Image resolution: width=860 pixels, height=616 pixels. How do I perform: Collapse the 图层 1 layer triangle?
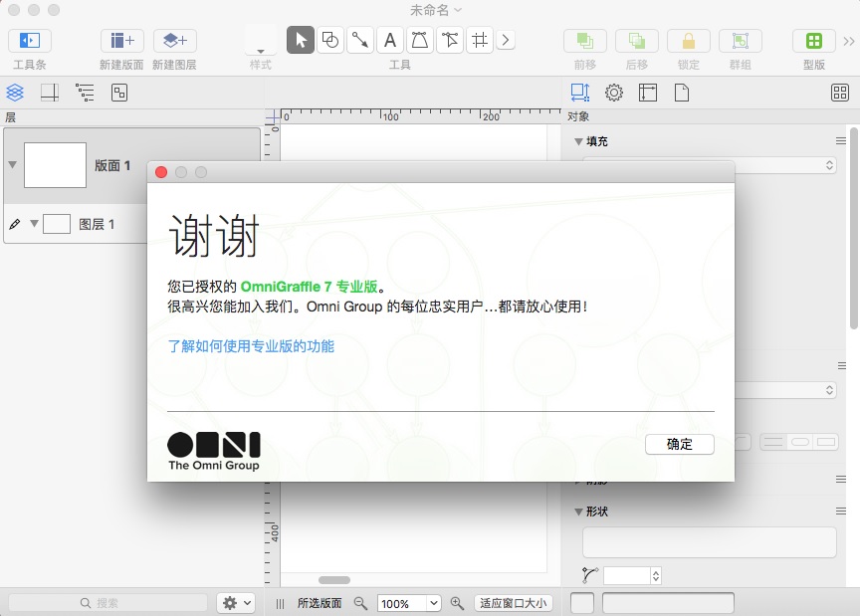pos(34,223)
